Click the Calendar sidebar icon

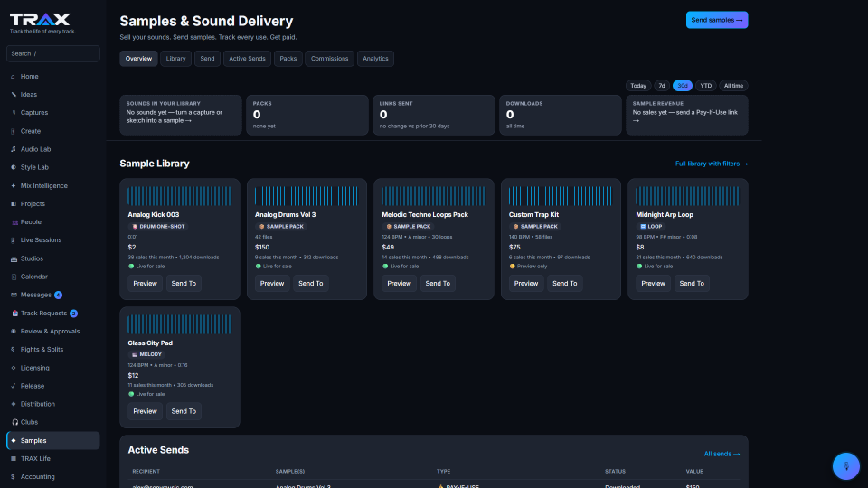point(14,277)
